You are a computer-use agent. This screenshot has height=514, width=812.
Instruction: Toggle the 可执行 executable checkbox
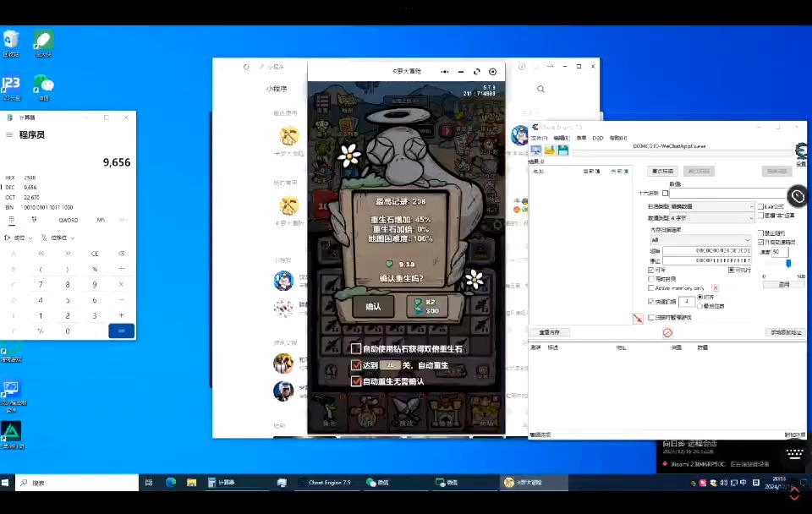731,270
